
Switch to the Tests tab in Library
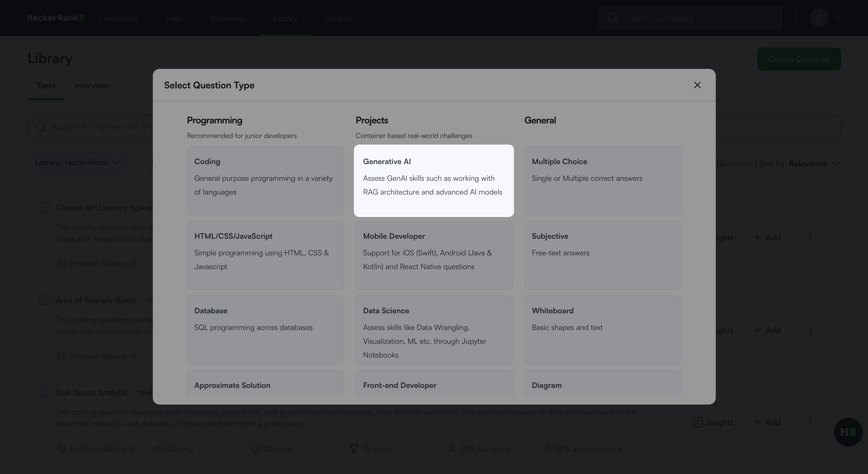pyautogui.click(x=46, y=86)
